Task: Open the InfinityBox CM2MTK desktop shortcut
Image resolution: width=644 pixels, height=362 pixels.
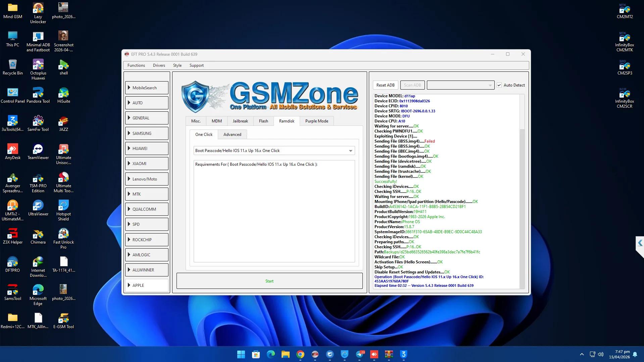Action: pyautogui.click(x=624, y=37)
